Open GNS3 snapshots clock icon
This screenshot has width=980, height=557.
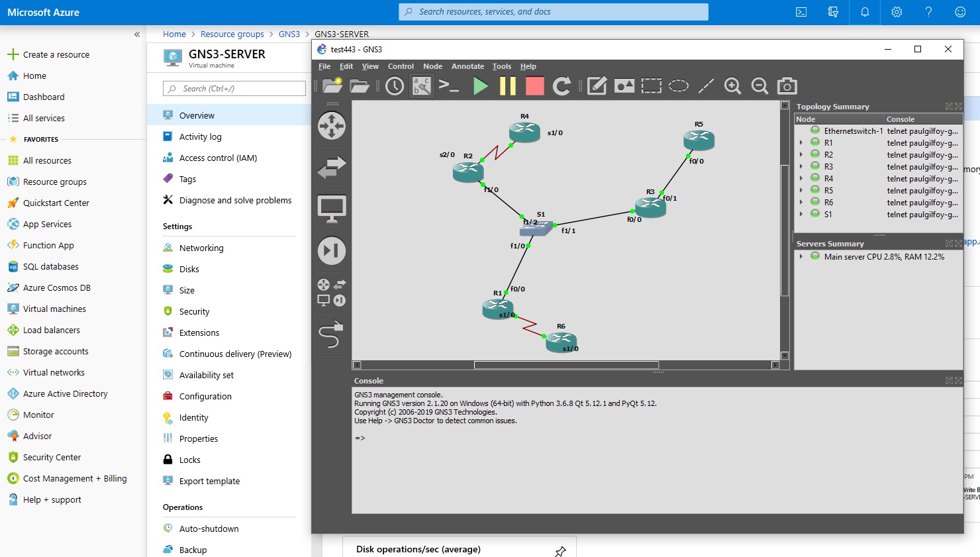coord(395,85)
